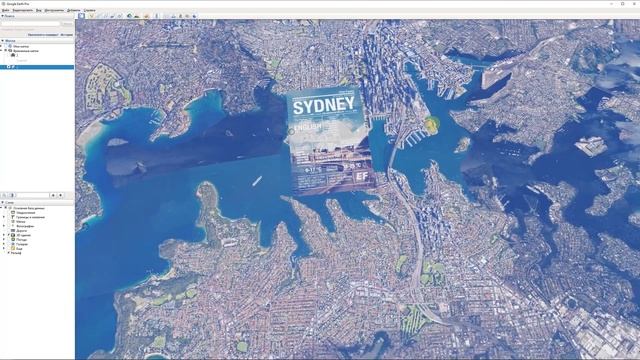This screenshot has width=640, height=360.
Task: Click the Save Image toolbar icon
Action: coord(180,16)
